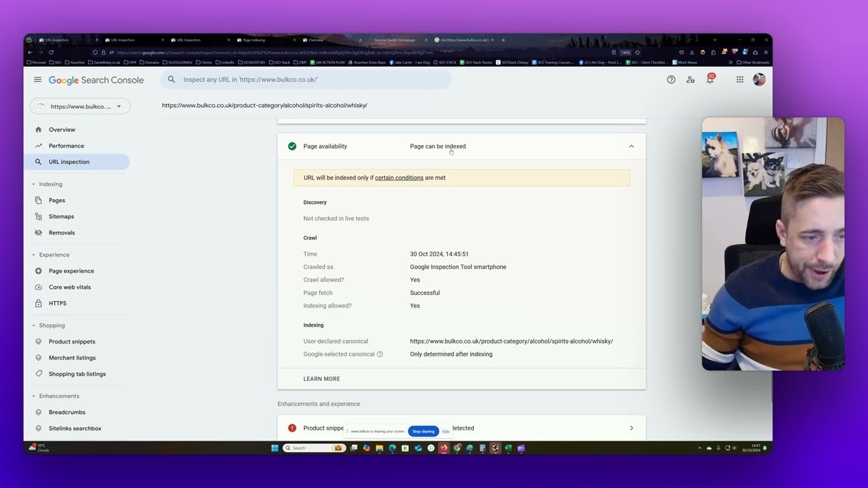The image size is (868, 488).
Task: Open the notifications bell icon
Action: (x=710, y=79)
